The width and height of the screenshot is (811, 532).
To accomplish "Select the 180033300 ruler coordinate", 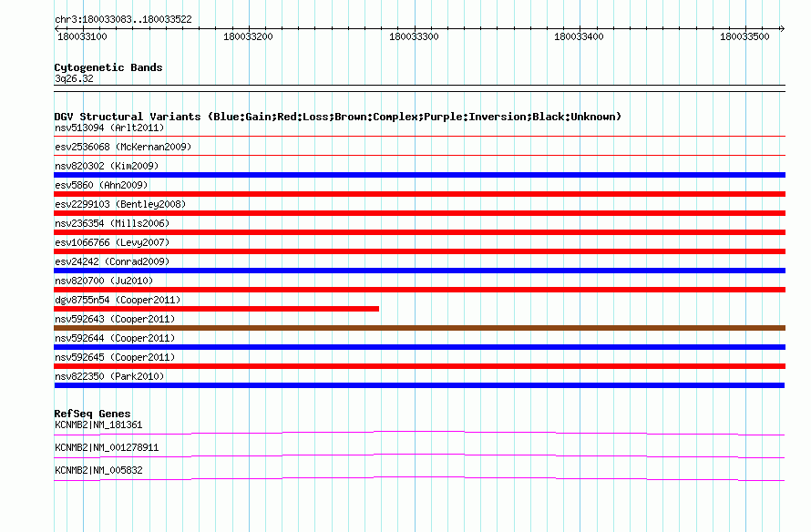I will coord(414,36).
